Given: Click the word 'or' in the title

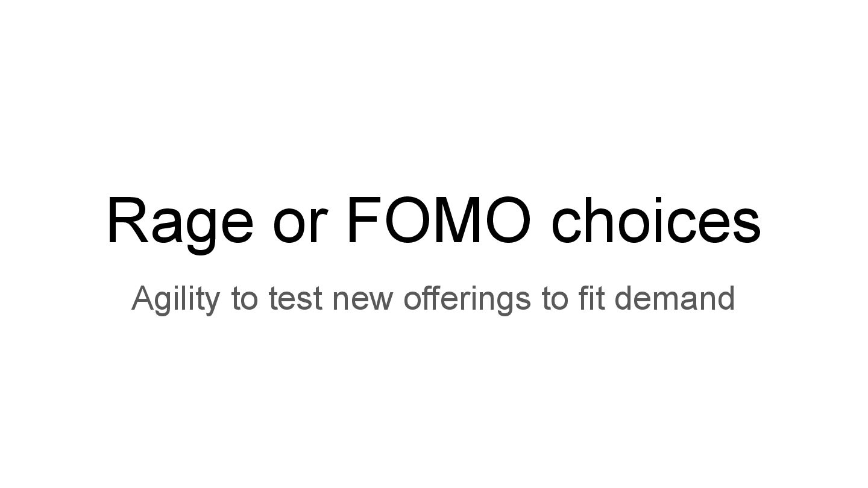Looking at the screenshot, I should click(300, 228).
